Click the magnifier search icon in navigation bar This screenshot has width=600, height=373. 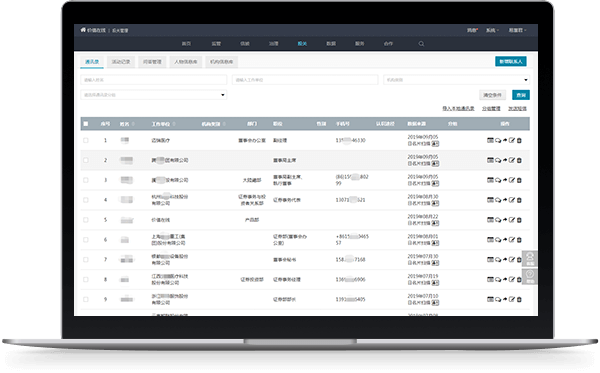tap(421, 44)
